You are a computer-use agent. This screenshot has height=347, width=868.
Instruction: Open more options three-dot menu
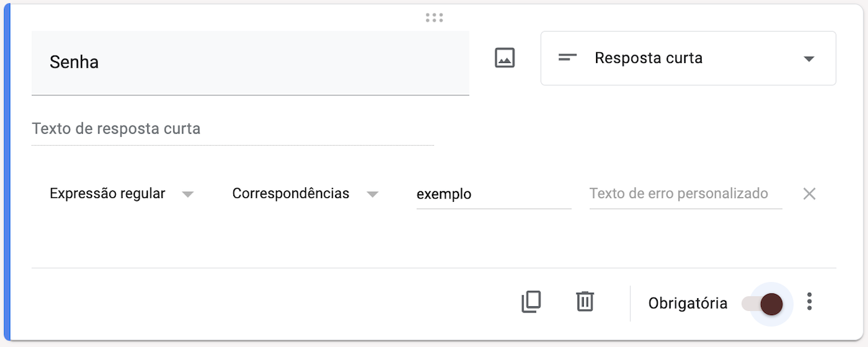809,302
